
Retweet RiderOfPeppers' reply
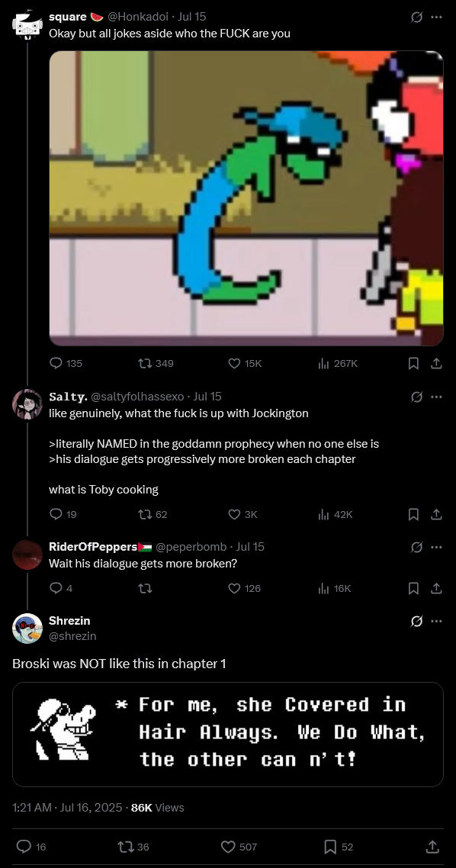(x=145, y=588)
